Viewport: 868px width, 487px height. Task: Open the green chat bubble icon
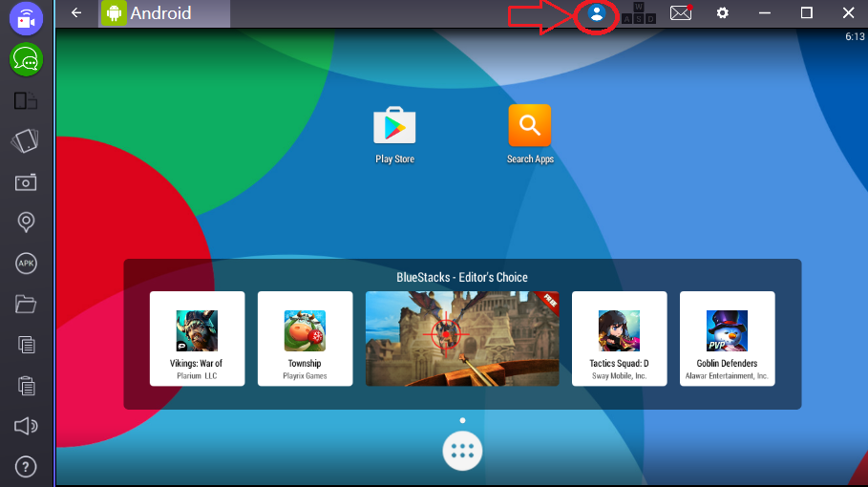(26, 59)
